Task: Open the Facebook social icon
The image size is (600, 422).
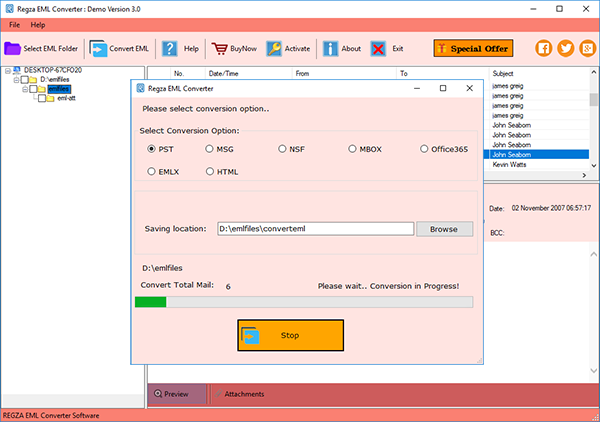Action: 545,48
